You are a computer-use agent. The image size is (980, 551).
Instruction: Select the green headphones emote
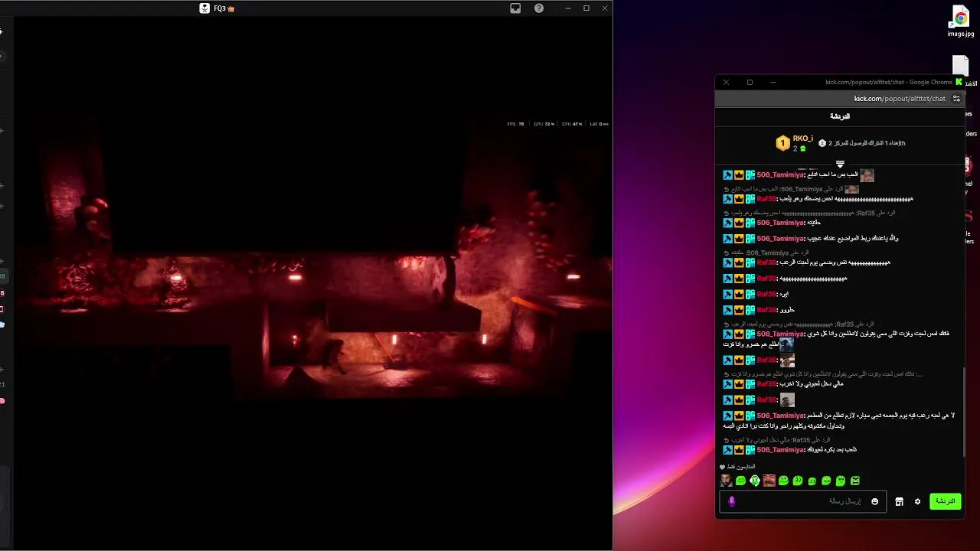[755, 481]
